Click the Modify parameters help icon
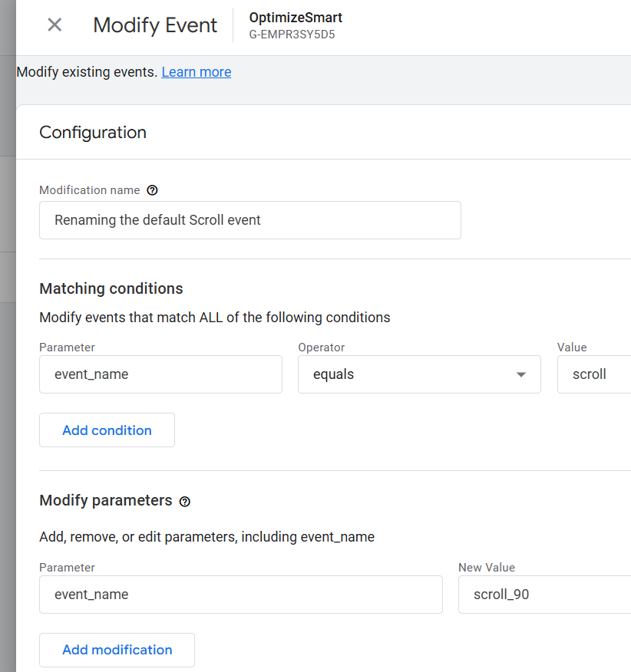Viewport: 631px width, 672px height. (x=184, y=502)
